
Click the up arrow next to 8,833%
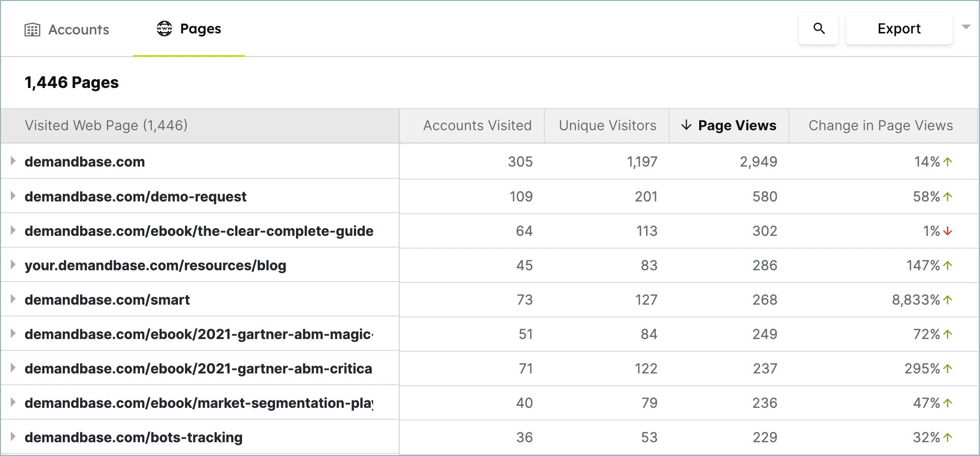pyautogui.click(x=948, y=300)
